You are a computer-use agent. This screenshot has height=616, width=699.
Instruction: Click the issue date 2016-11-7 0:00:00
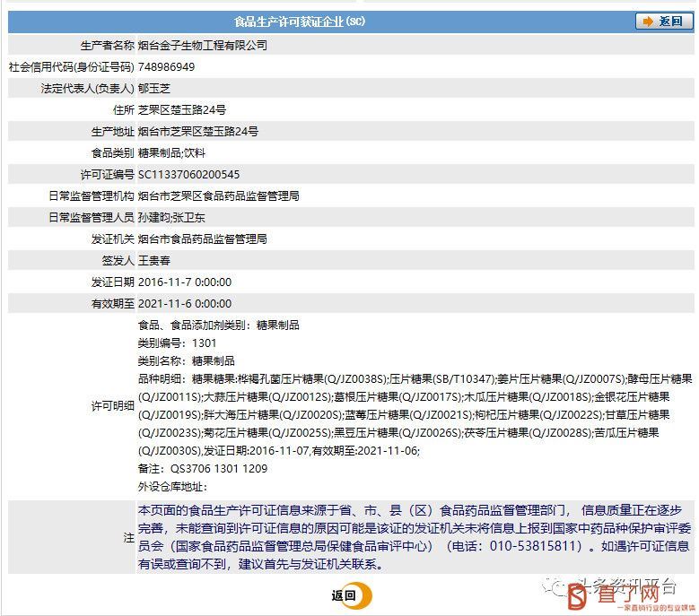coord(184,282)
